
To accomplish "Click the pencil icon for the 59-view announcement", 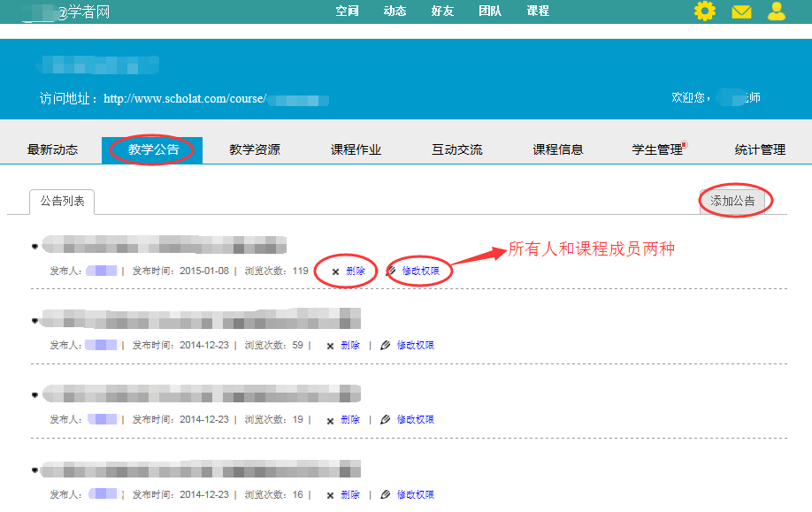I will tap(385, 346).
